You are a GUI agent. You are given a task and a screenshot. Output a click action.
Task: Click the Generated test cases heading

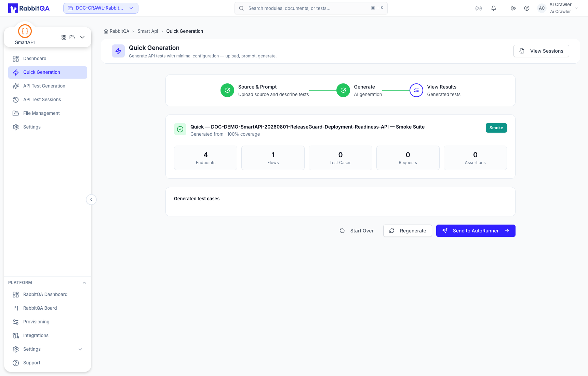(197, 199)
